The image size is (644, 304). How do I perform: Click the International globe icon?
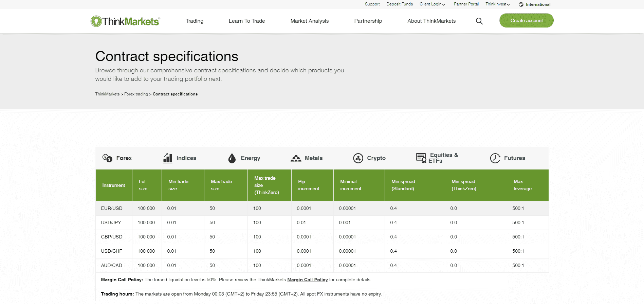point(521,4)
